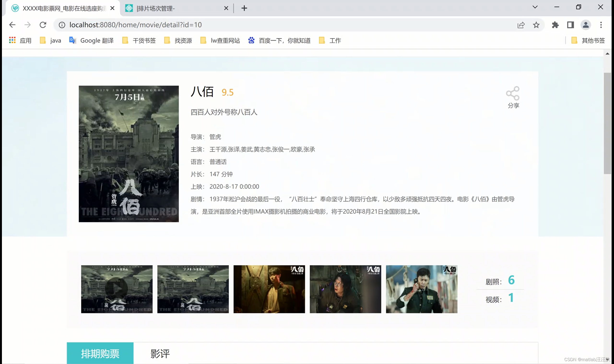Expand the tab search dropdown arrow

(x=535, y=7)
